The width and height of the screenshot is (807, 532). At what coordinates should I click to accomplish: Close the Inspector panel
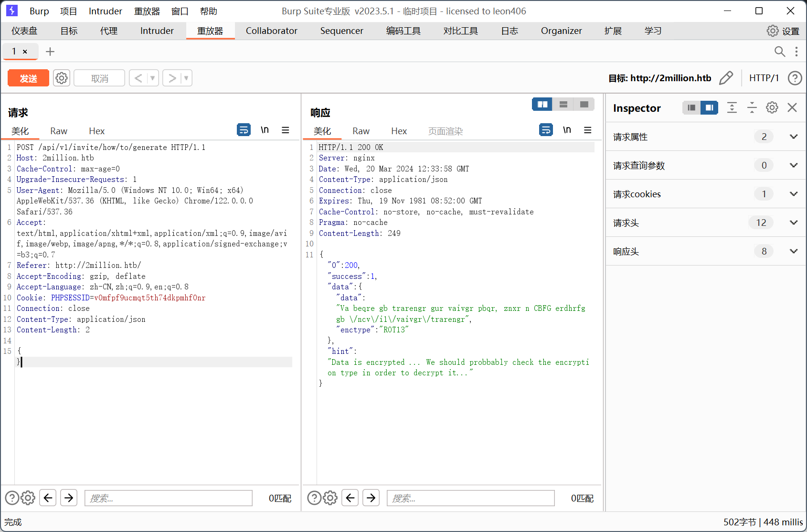pyautogui.click(x=792, y=108)
